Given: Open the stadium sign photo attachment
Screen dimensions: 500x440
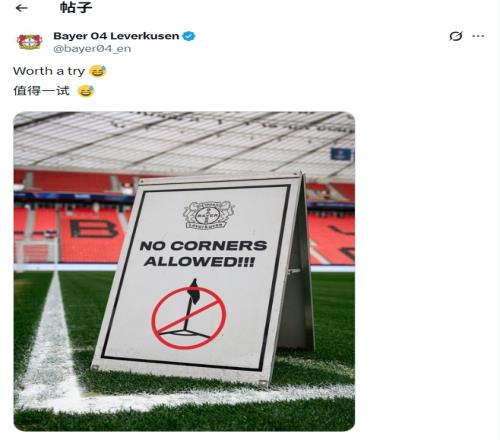Looking at the screenshot, I should (184, 271).
